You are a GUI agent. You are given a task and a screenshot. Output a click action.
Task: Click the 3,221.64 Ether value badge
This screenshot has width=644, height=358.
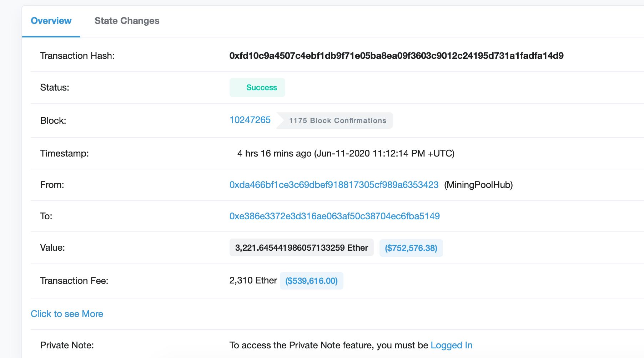coord(301,248)
